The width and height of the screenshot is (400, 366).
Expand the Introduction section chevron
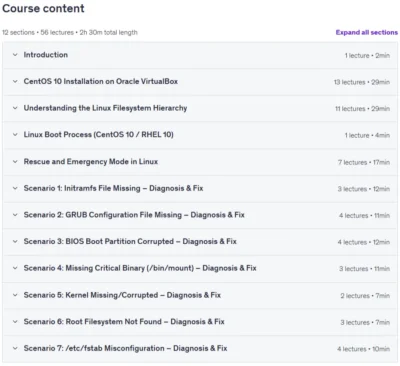(15, 55)
